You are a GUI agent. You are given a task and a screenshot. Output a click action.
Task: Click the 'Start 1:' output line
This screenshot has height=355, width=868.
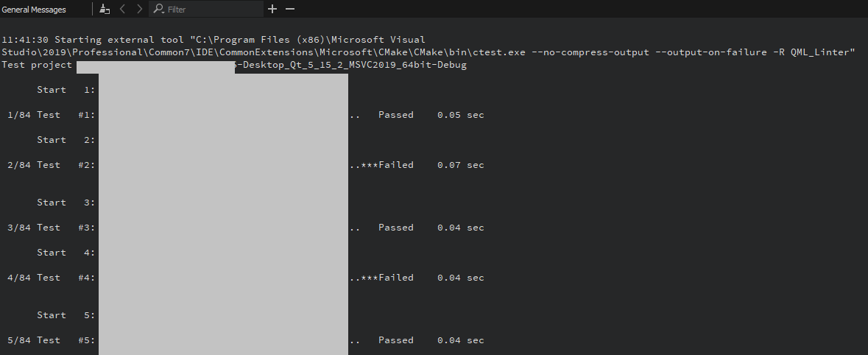[x=66, y=90]
